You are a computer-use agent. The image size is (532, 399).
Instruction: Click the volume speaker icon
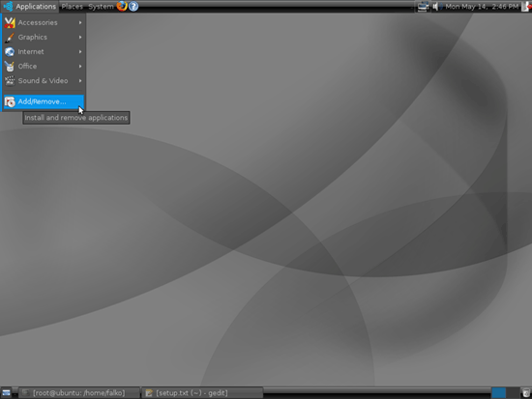point(435,7)
